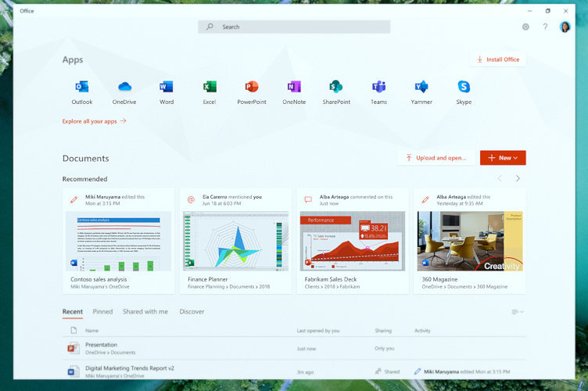Click the Last opened by you header
This screenshot has width=588, height=391.
[318, 331]
